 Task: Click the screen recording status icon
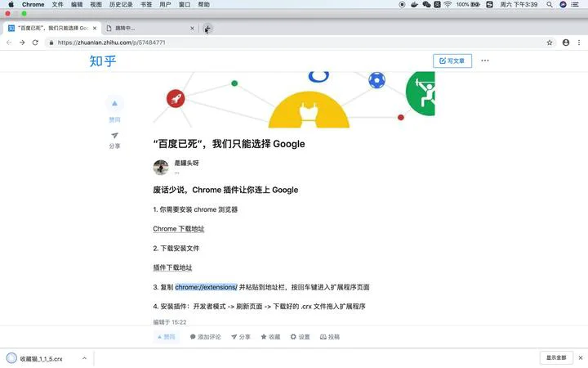point(402,5)
